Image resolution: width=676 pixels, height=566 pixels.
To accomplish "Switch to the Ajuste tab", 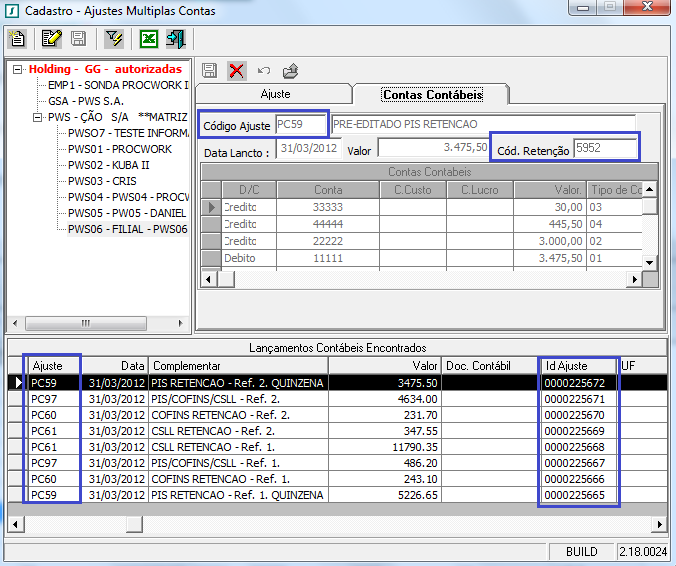I will coord(275,94).
